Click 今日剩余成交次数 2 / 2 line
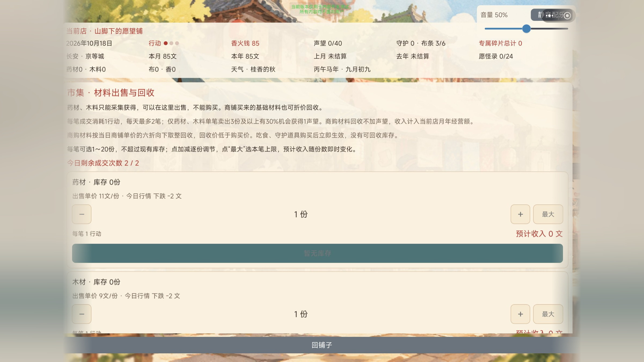 coord(103,163)
